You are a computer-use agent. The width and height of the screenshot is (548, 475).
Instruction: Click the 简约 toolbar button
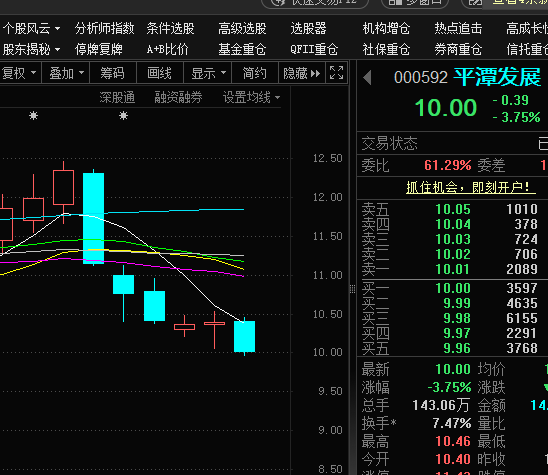[x=254, y=73]
